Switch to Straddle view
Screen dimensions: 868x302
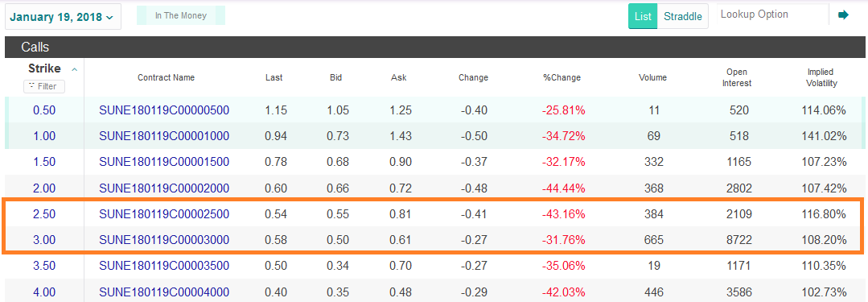[682, 16]
